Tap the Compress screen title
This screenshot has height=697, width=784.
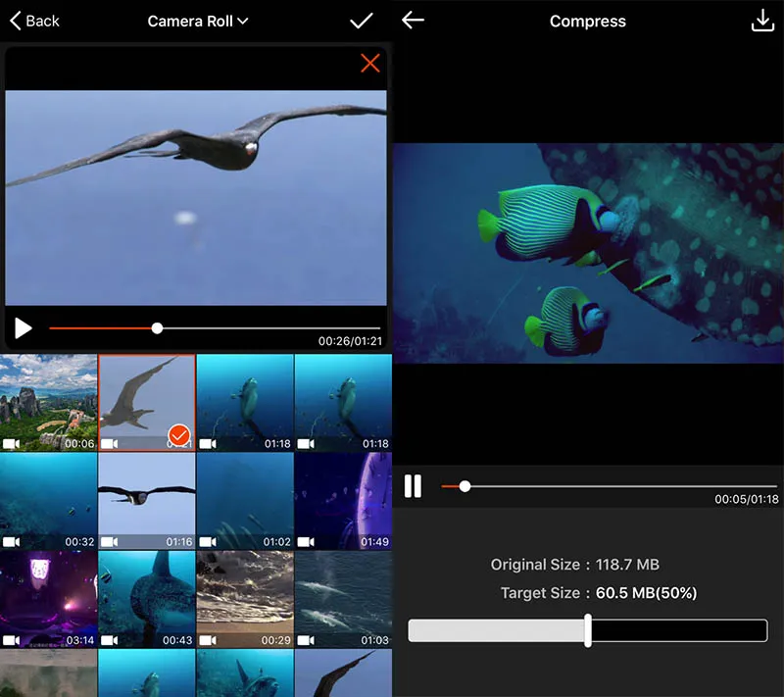(587, 20)
